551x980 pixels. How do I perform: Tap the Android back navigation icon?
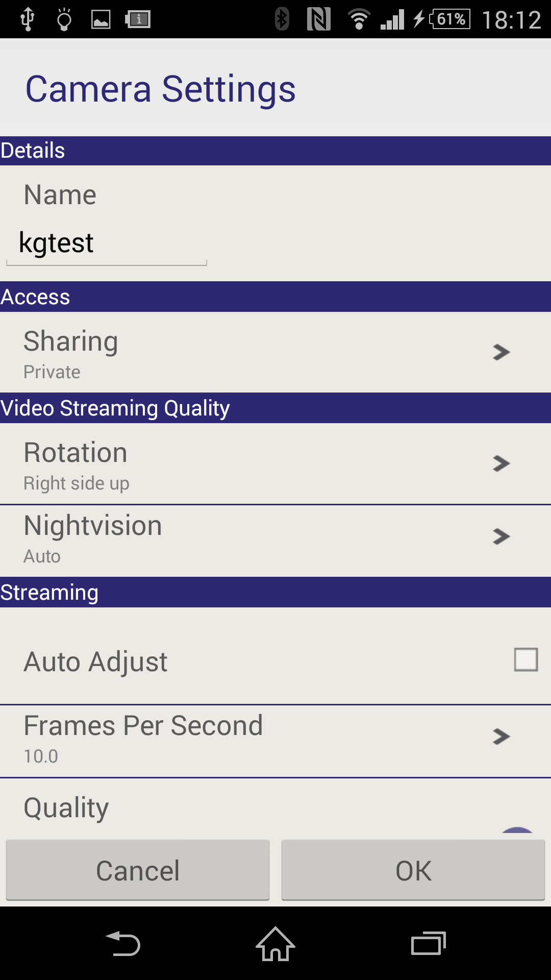pyautogui.click(x=123, y=943)
